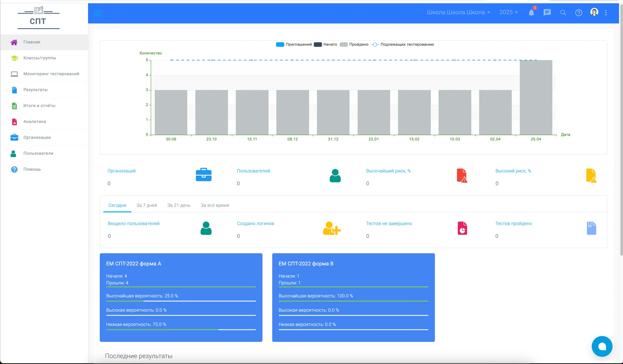Toggle the Приглашений legend series
The image size is (623, 364).
pyautogui.click(x=294, y=45)
